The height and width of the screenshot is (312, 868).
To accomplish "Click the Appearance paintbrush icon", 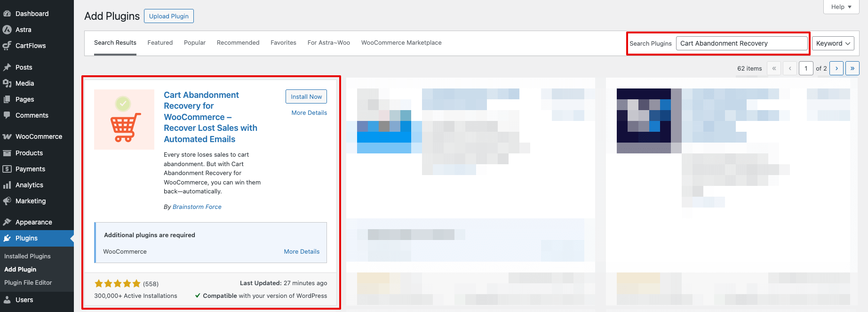I will [x=7, y=222].
